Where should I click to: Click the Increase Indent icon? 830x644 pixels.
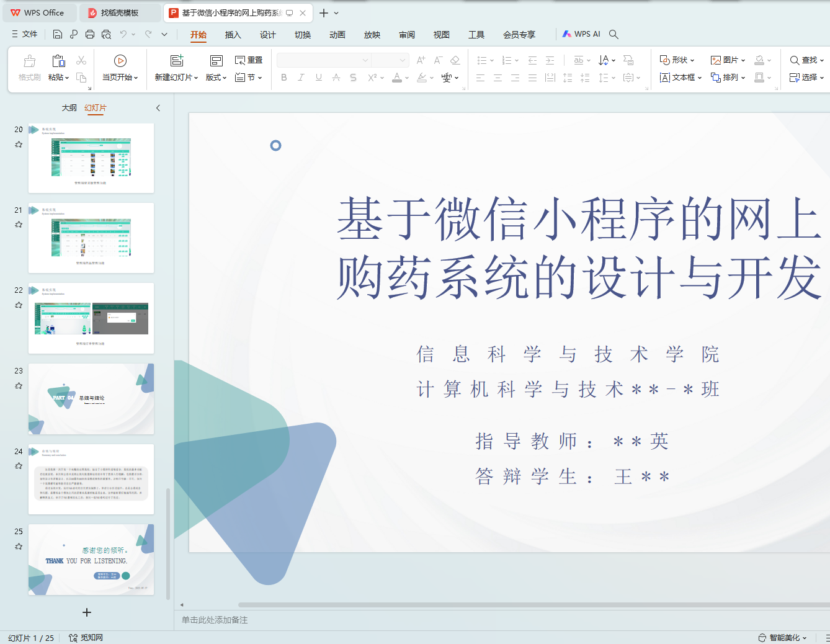(x=550, y=60)
